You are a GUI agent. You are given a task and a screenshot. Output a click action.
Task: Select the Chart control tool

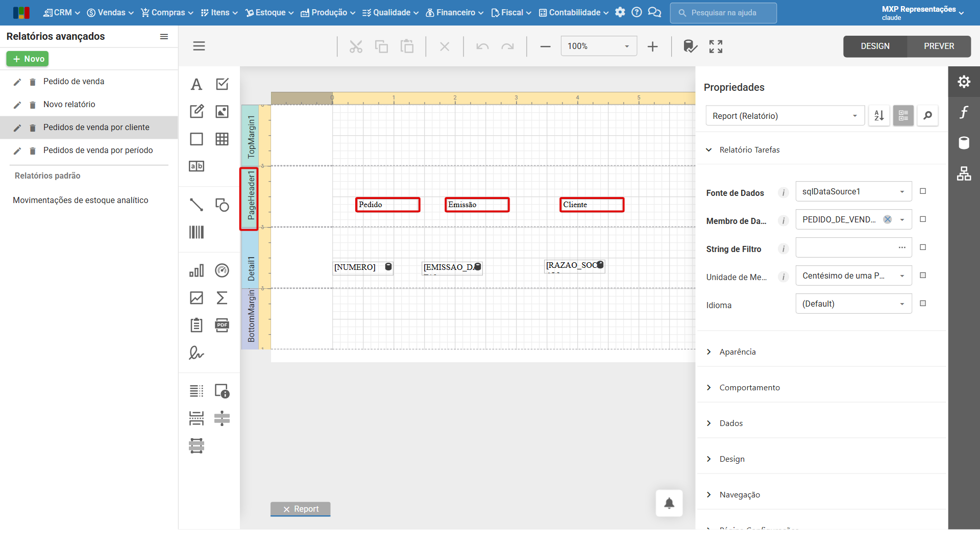click(197, 270)
